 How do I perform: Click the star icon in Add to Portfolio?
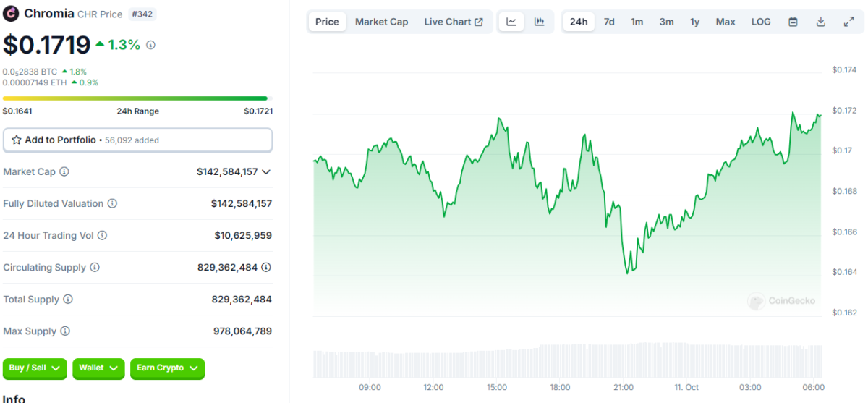point(17,140)
